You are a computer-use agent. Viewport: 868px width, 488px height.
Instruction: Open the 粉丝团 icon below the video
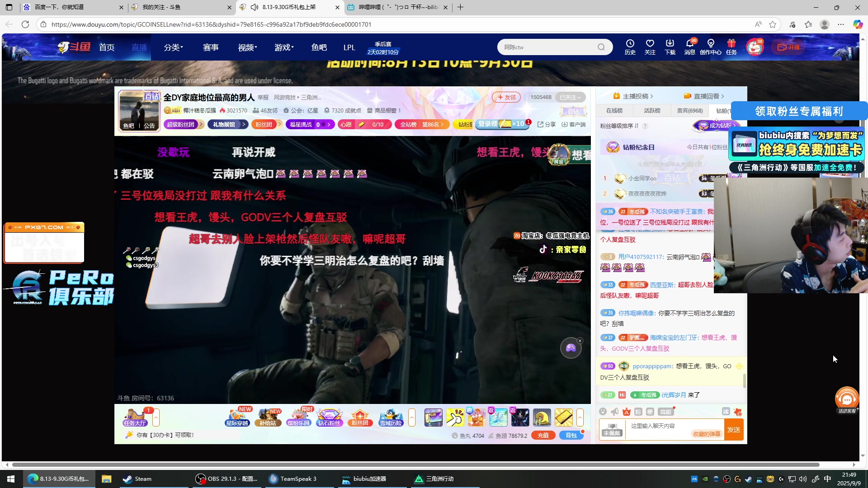(x=360, y=417)
